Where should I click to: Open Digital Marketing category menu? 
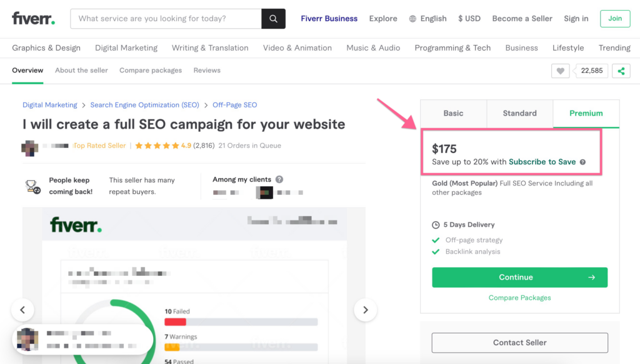tap(126, 48)
